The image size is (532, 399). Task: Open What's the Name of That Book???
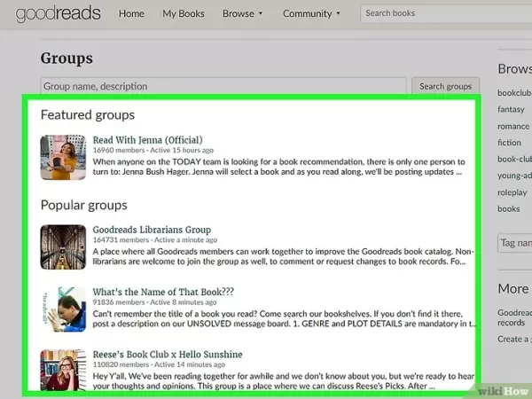(x=163, y=292)
